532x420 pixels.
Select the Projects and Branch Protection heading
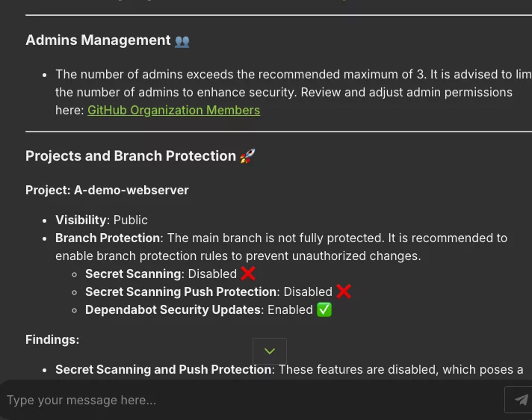[x=131, y=156]
